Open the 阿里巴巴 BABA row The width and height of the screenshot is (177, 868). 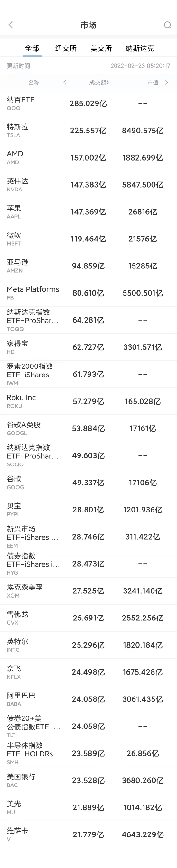click(x=88, y=699)
